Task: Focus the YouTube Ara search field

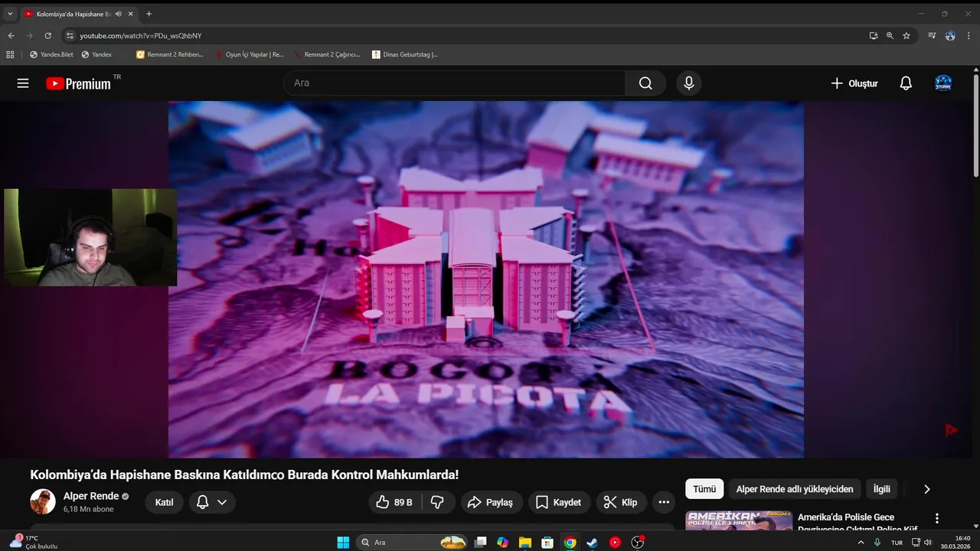Action: coord(455,83)
